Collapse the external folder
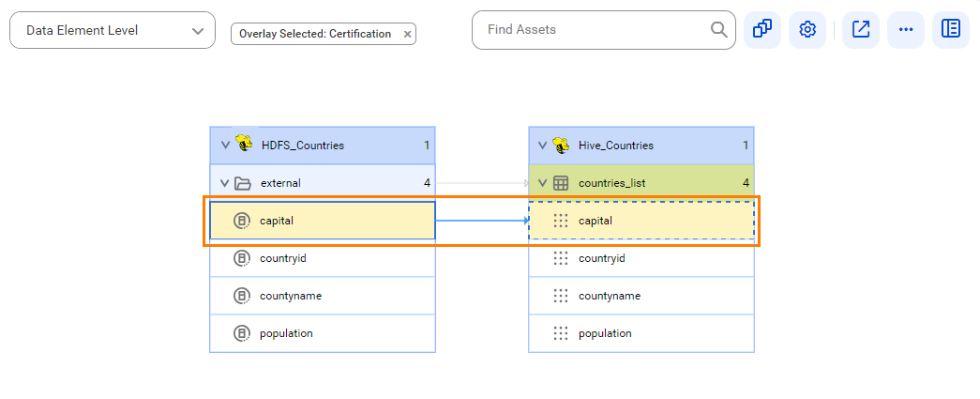The image size is (980, 399). click(x=224, y=183)
